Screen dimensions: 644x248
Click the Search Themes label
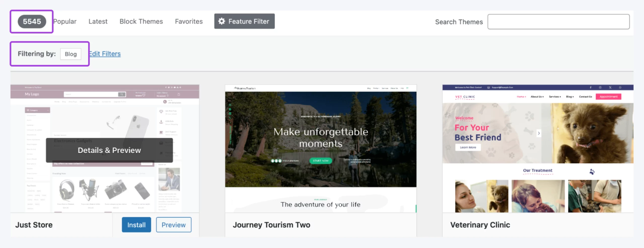pyautogui.click(x=459, y=22)
